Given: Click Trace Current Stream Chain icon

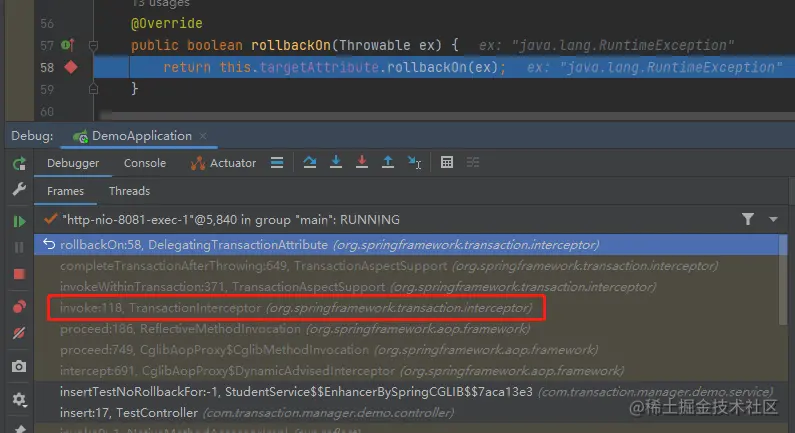Looking at the screenshot, I should pyautogui.click(x=473, y=162).
